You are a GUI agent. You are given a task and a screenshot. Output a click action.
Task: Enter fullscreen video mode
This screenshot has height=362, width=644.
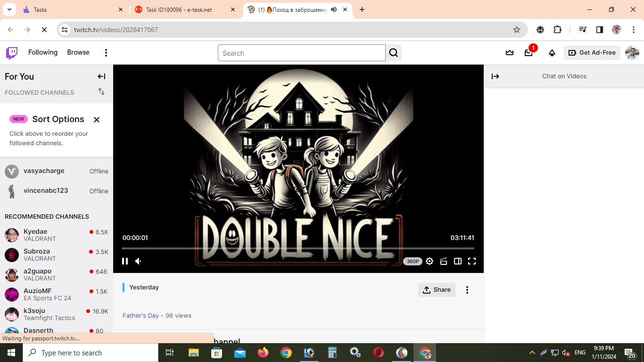tap(472, 261)
